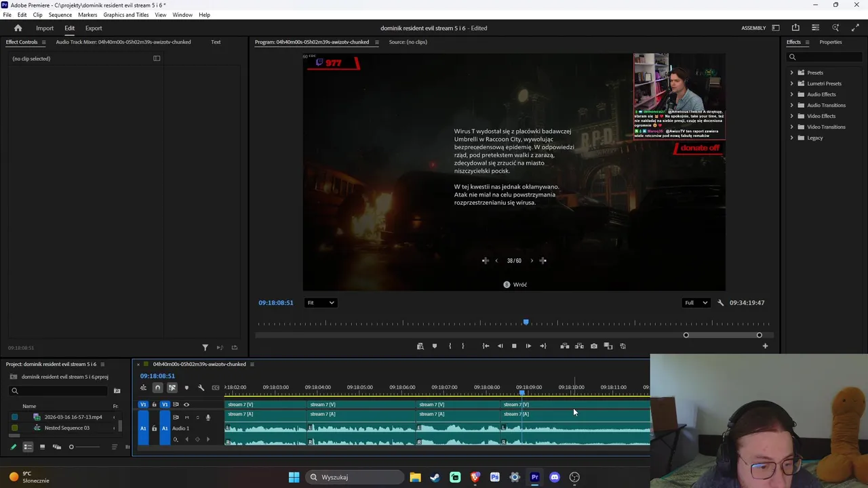Open the Comparison View button
Image resolution: width=868 pixels, height=488 pixels.
608,346
